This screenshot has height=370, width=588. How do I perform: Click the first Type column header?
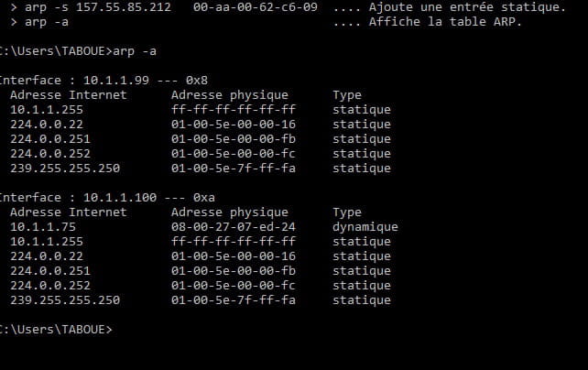(x=347, y=95)
